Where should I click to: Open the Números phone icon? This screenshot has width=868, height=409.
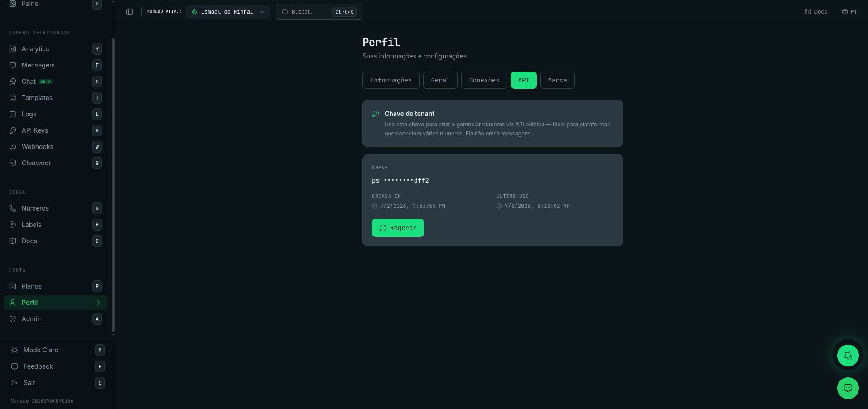coord(13,208)
